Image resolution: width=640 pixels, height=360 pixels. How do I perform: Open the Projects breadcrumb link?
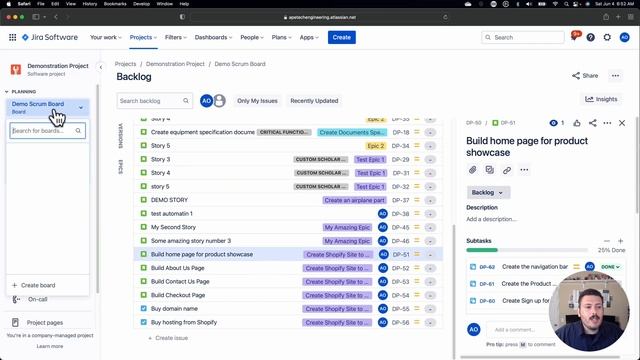pyautogui.click(x=125, y=64)
